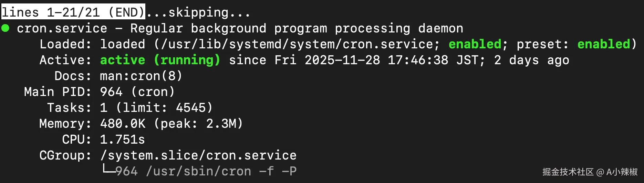Click the 'Regular background program processing daemon' description
Viewport: 644px width, 183px height.
tap(297, 28)
